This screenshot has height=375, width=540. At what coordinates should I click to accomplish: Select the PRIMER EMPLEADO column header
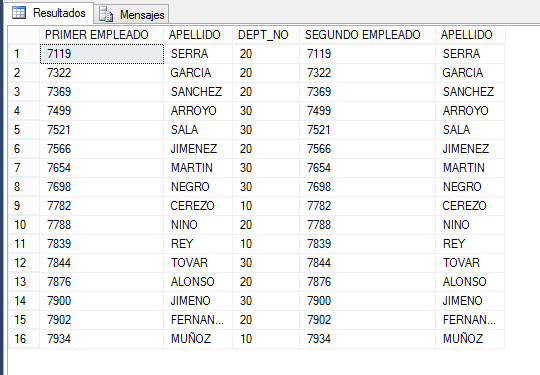(102, 35)
